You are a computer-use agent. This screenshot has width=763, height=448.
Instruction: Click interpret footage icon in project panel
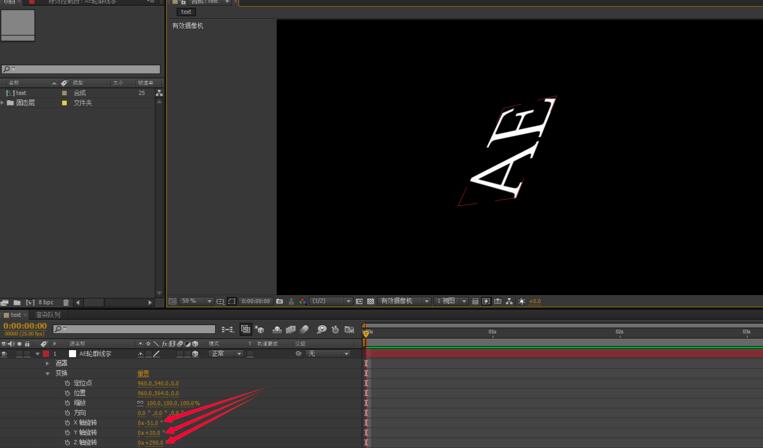pos(5,303)
